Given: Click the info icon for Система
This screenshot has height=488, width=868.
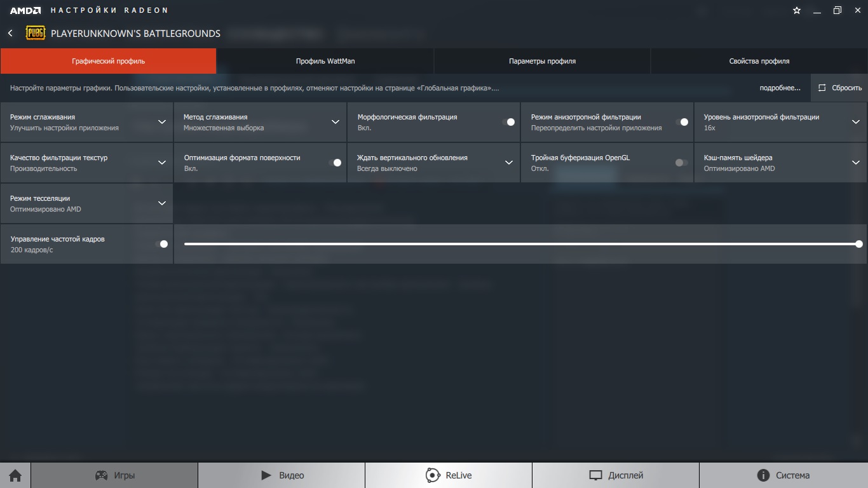Looking at the screenshot, I should tap(763, 475).
